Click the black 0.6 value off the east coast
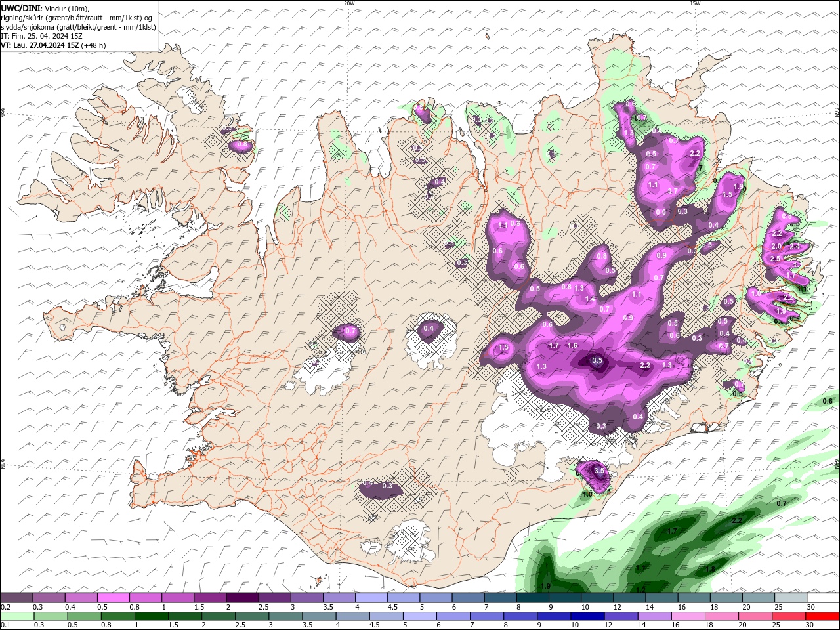 [828, 401]
